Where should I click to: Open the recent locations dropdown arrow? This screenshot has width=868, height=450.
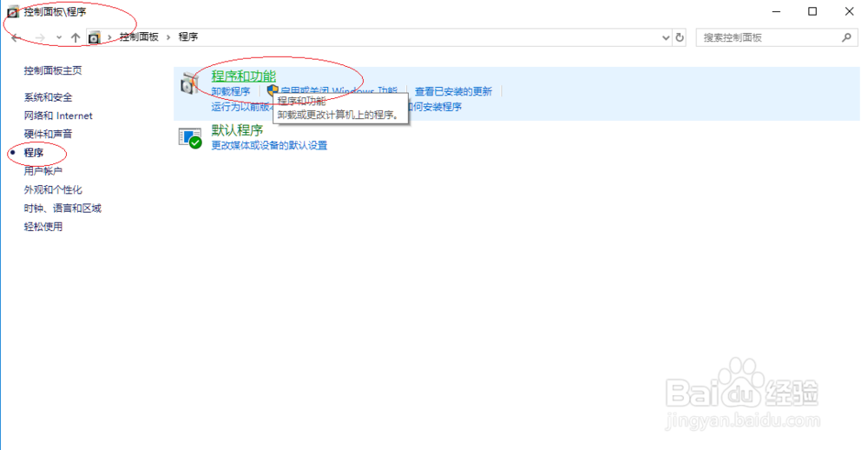point(59,37)
